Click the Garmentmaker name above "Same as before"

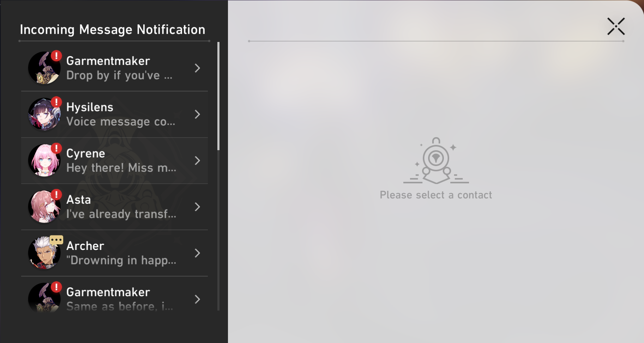point(108,292)
